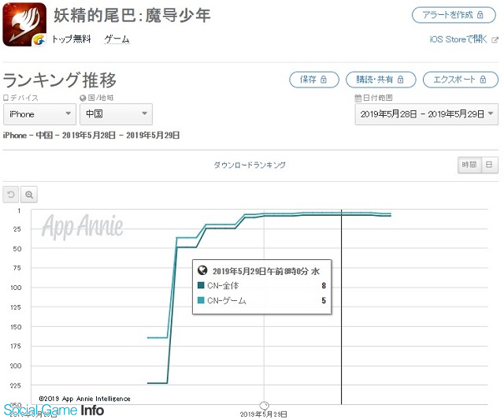Switch chart to 時間 hourly view

(x=469, y=165)
